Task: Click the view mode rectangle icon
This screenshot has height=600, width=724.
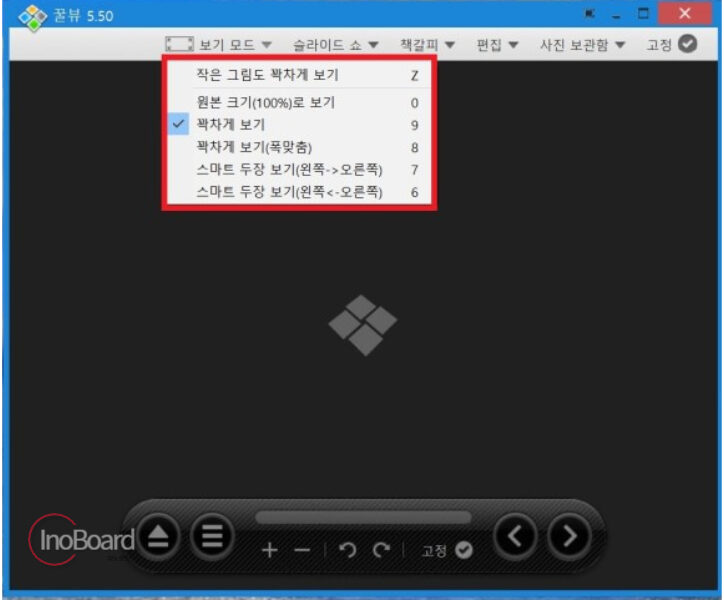Action: coord(180,44)
